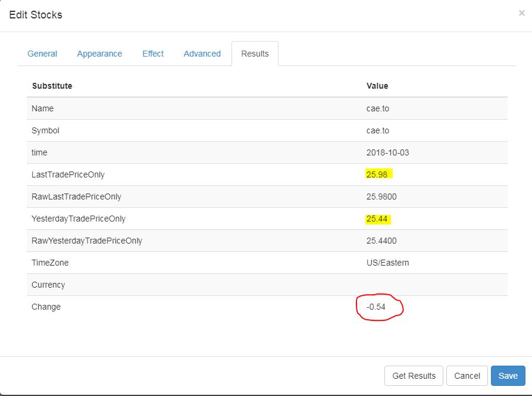Click the Results tab
Viewport: 532px width, 396px height.
[255, 54]
